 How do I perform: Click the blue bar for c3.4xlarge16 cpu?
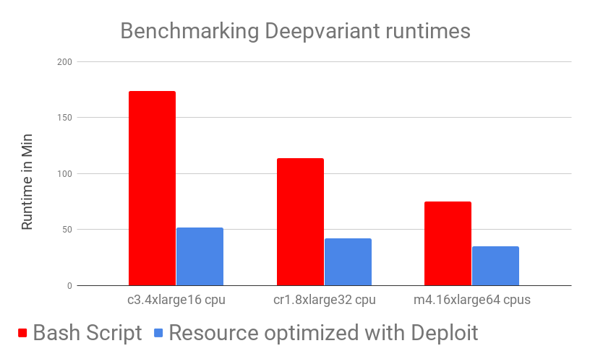(200, 256)
